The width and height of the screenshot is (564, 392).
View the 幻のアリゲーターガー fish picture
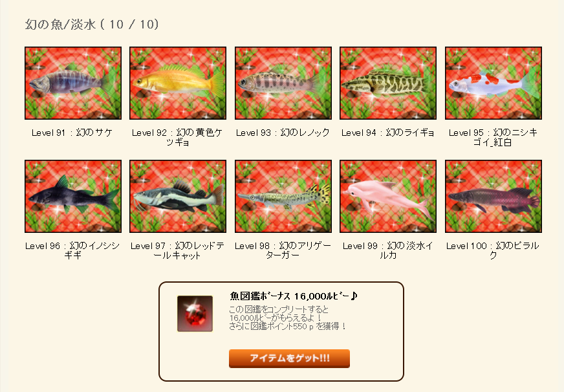pos(283,197)
